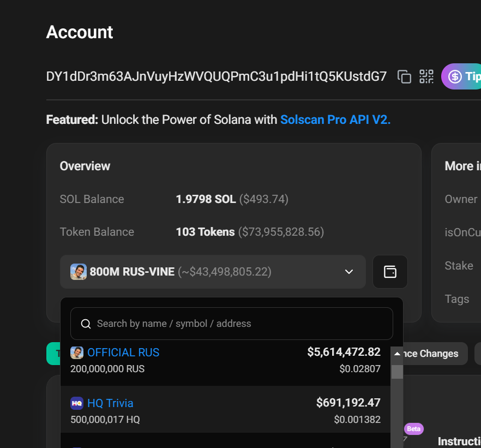Click the HQ Trivia logo icon
This screenshot has width=481, height=448.
point(77,403)
